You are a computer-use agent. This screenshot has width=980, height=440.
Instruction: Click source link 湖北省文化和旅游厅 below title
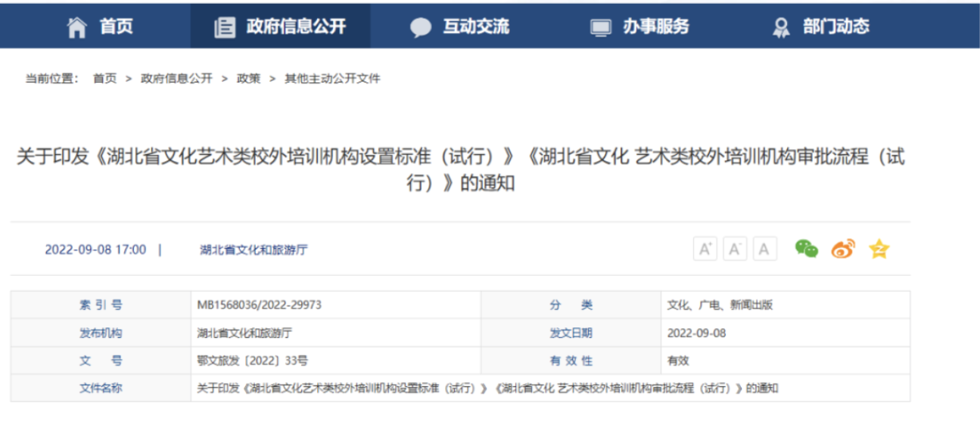(254, 249)
